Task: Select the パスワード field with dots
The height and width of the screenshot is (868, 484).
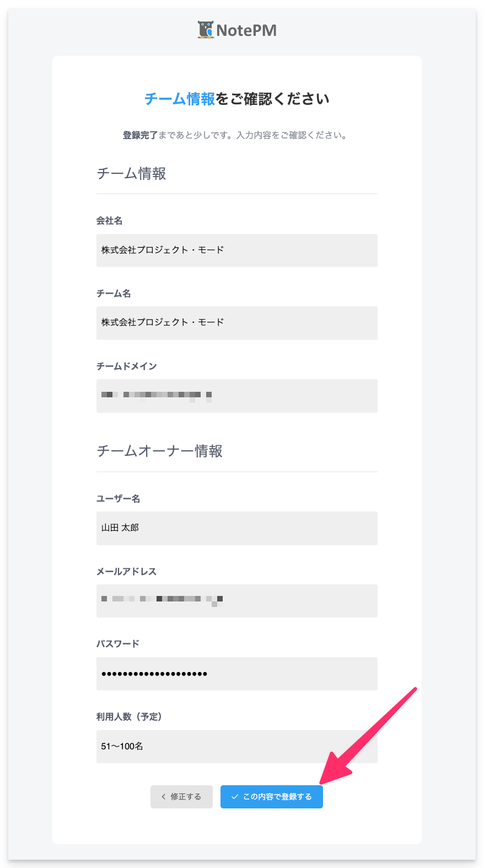Action: click(237, 674)
